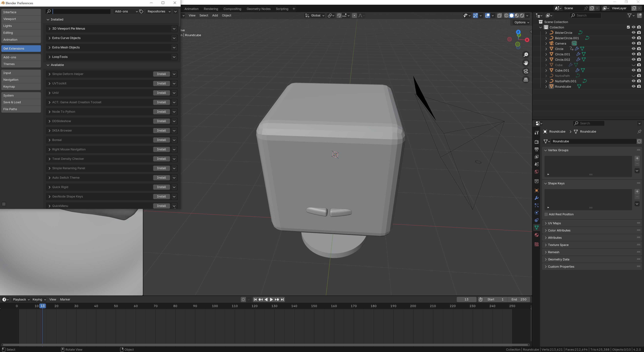
Task: Toggle the pin icon in Properties header
Action: [x=639, y=131]
